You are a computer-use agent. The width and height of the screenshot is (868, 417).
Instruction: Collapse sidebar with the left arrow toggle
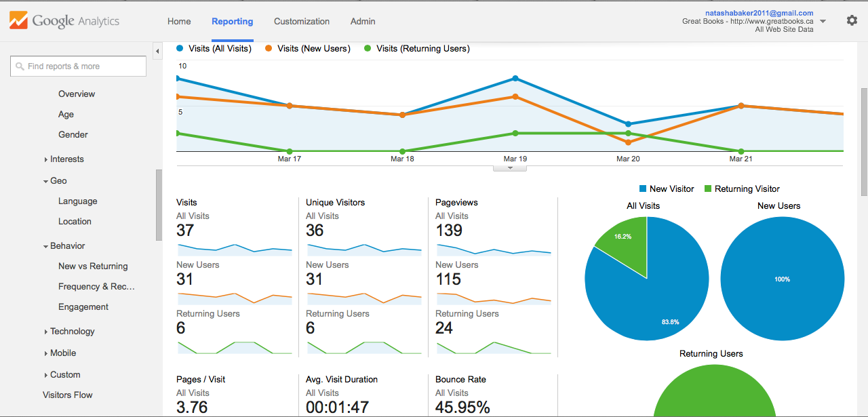pyautogui.click(x=157, y=52)
